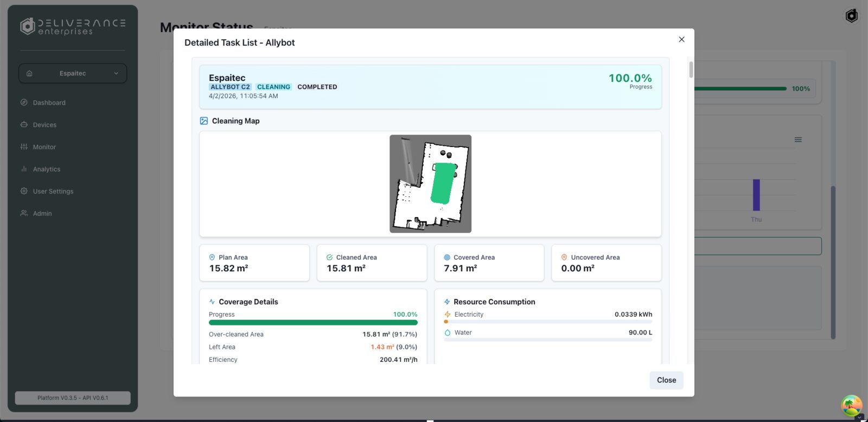Click the Admin users icon
Screen dimensions: 868x422
point(24,214)
